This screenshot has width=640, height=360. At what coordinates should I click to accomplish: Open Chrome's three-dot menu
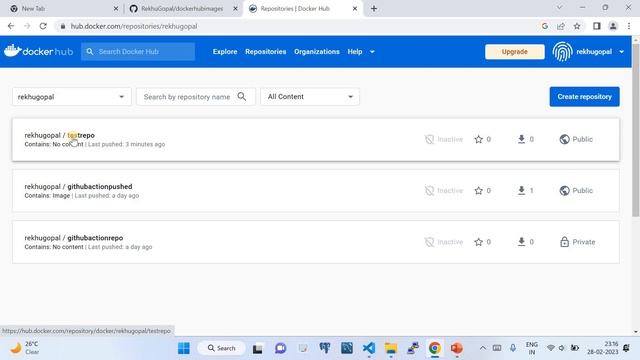(x=629, y=26)
